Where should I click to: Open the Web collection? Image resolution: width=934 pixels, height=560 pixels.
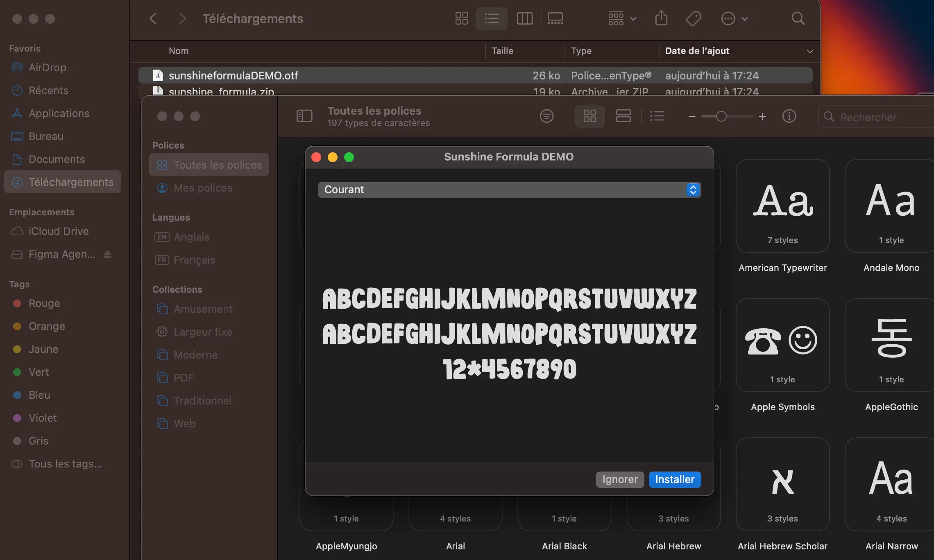pyautogui.click(x=209, y=424)
